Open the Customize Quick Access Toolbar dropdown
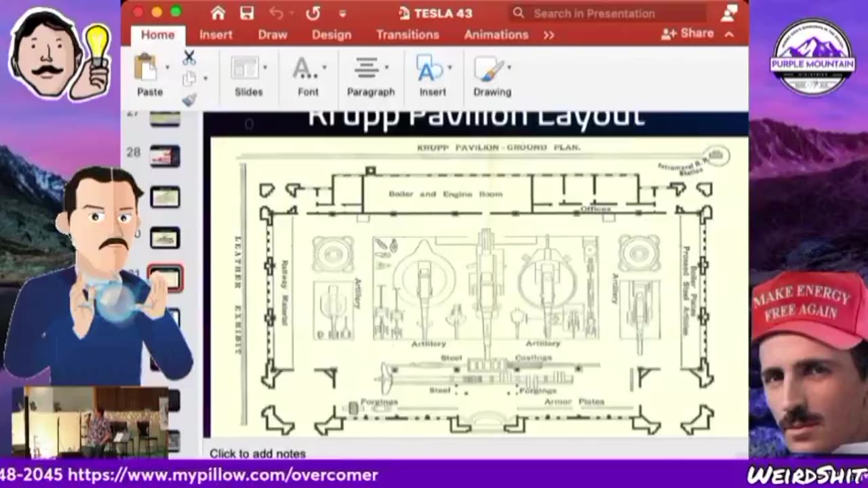Viewport: 868px width, 488px height. (x=342, y=14)
